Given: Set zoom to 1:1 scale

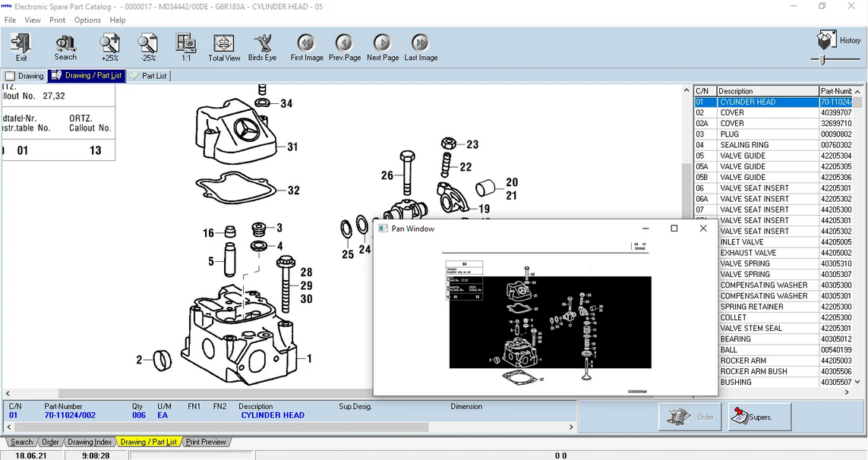Looking at the screenshot, I should (x=186, y=46).
